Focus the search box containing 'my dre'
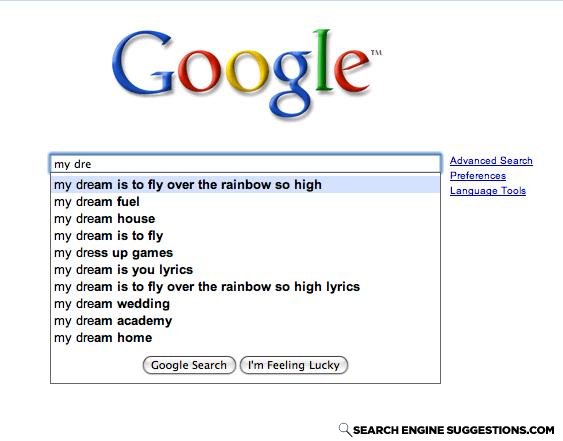The image size is (563, 441). point(245,164)
